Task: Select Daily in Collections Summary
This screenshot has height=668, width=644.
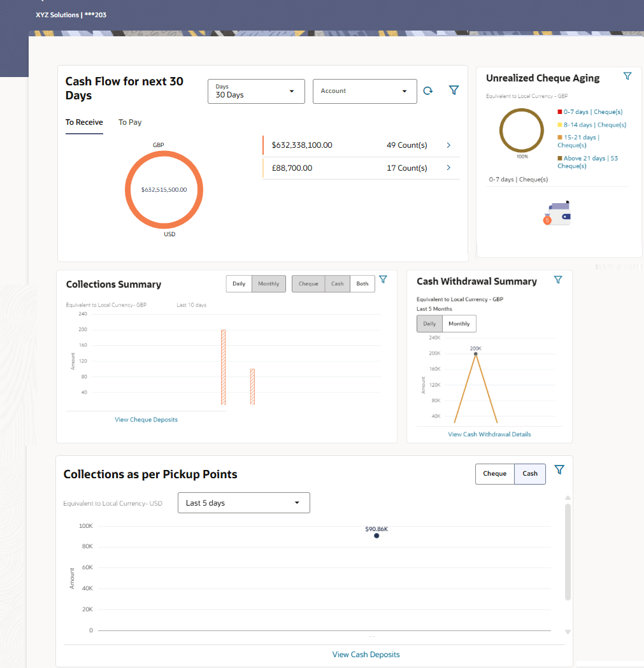Action: (x=239, y=284)
